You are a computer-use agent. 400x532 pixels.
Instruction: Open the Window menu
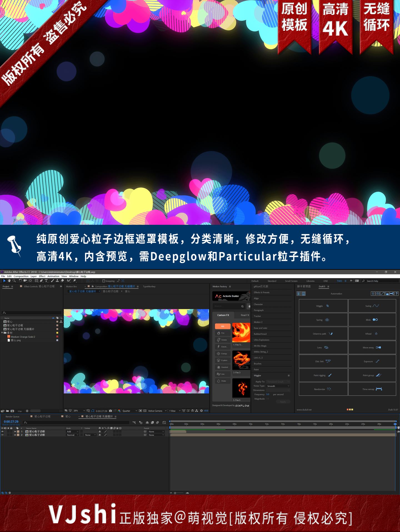tap(74, 276)
